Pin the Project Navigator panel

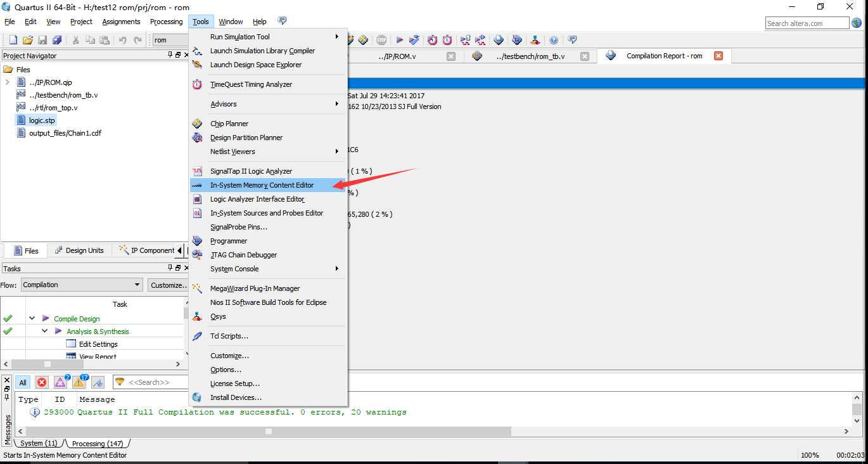click(x=170, y=55)
